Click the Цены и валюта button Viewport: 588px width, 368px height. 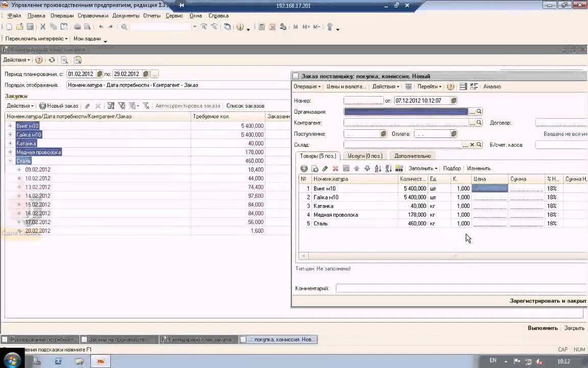click(x=346, y=87)
